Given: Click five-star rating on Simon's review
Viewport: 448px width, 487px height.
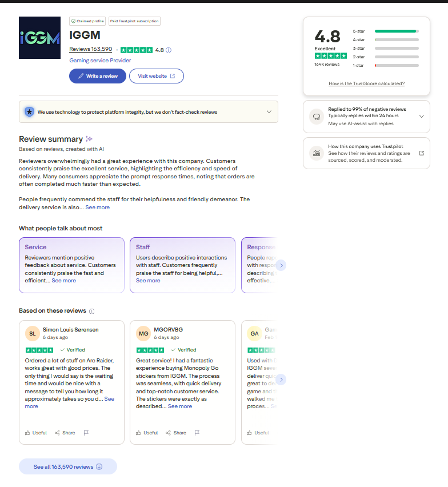Looking at the screenshot, I should (x=39, y=350).
